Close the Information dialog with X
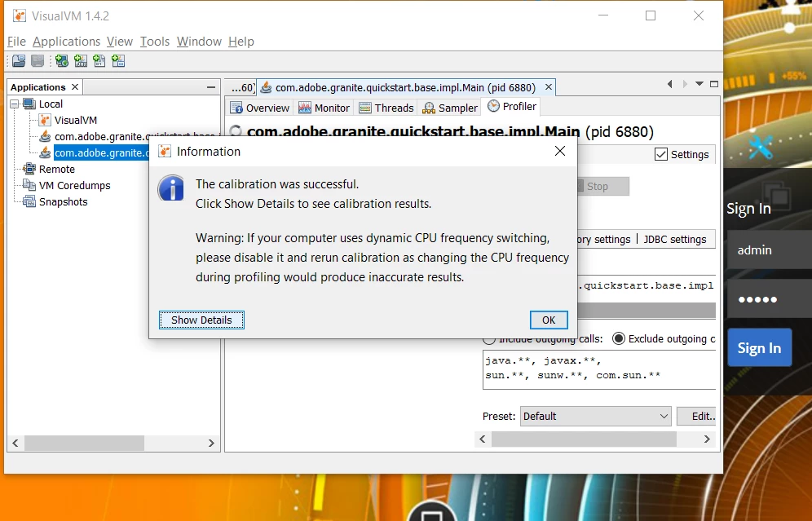 (x=560, y=151)
